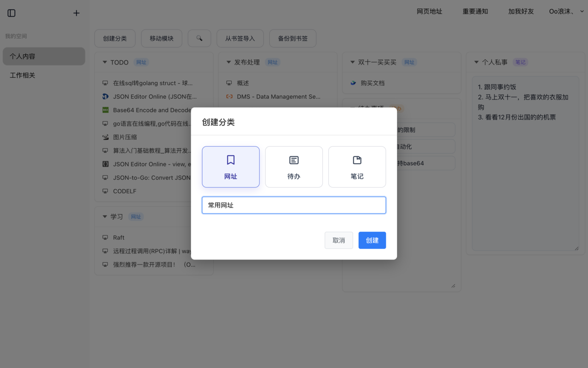588x368 pixels.
Task: Open 个人内容 in the sidebar
Action: [x=44, y=56]
